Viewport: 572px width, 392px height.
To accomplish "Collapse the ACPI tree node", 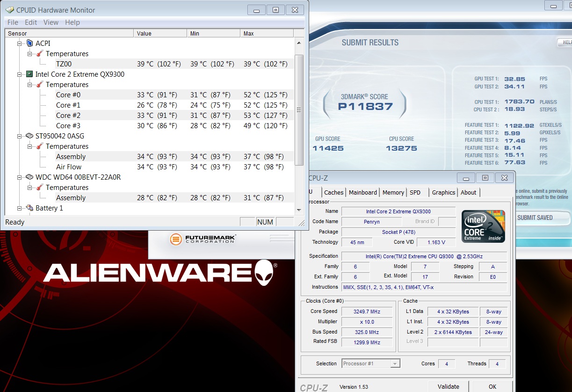I will tap(20, 43).
